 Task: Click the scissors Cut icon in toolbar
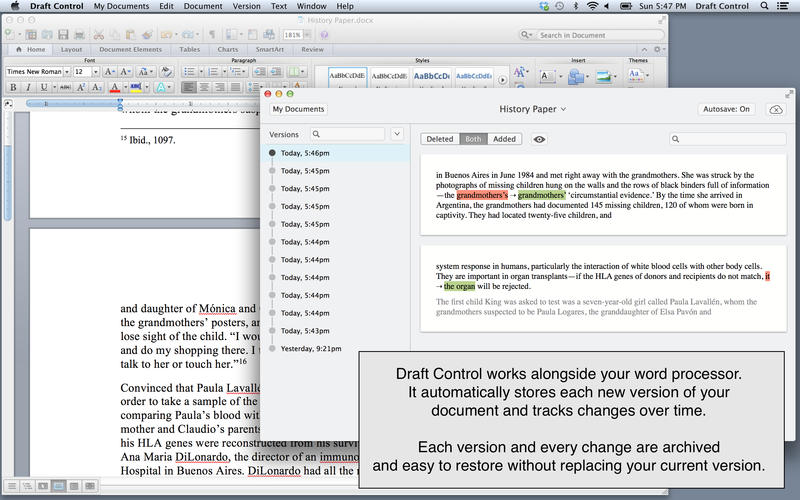100,34
